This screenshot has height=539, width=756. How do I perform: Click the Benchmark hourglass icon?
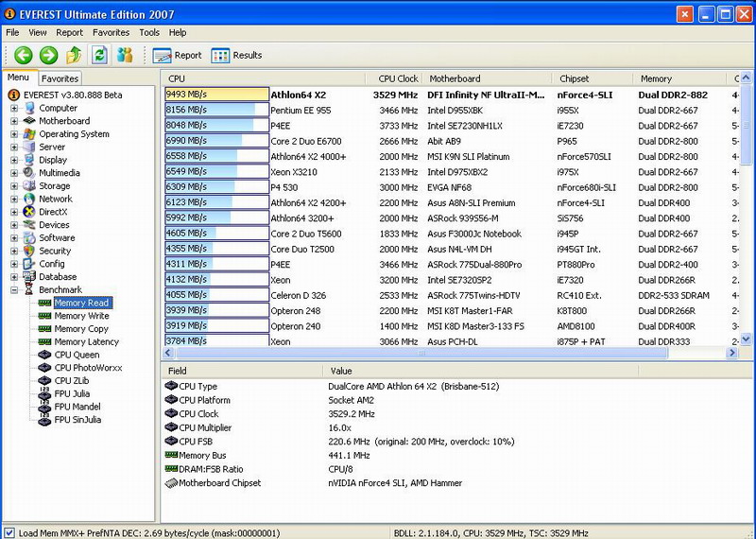coord(29,290)
